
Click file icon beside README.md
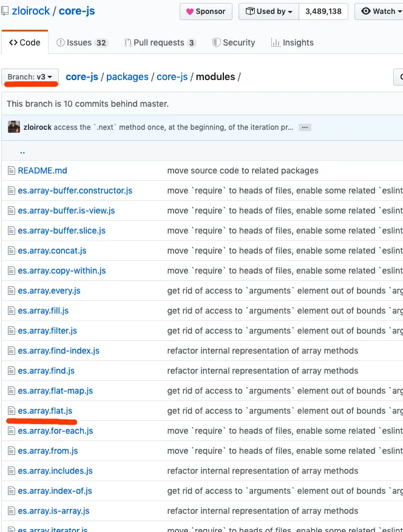coord(12,170)
